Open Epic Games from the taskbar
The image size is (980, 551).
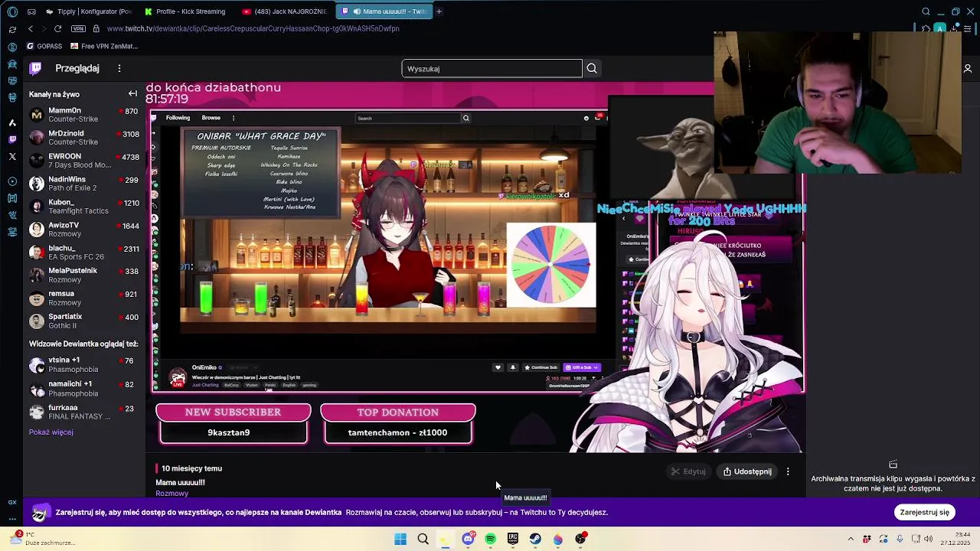coord(513,539)
